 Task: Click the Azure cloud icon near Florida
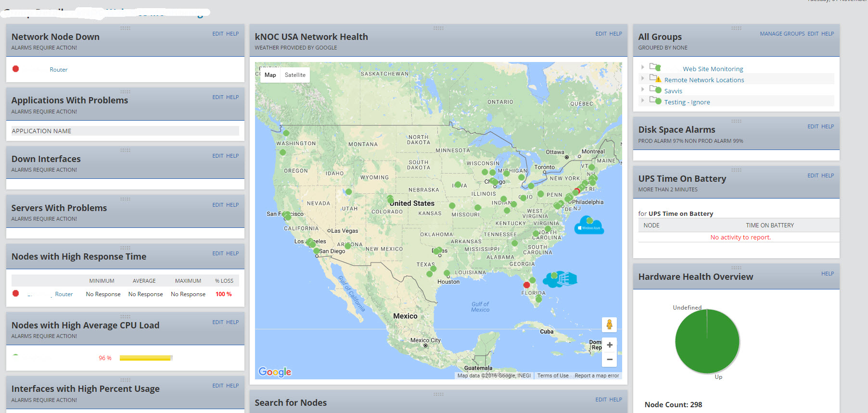560,279
